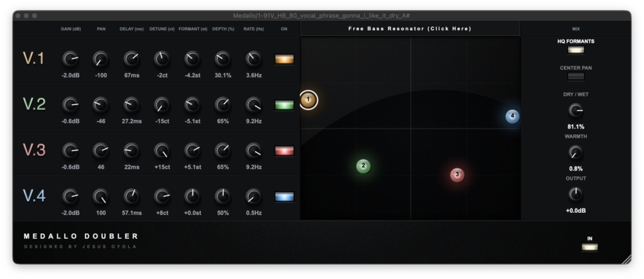This screenshot has height=279, width=644.
Task: Click the V.4 detune knob
Action: click(x=162, y=196)
